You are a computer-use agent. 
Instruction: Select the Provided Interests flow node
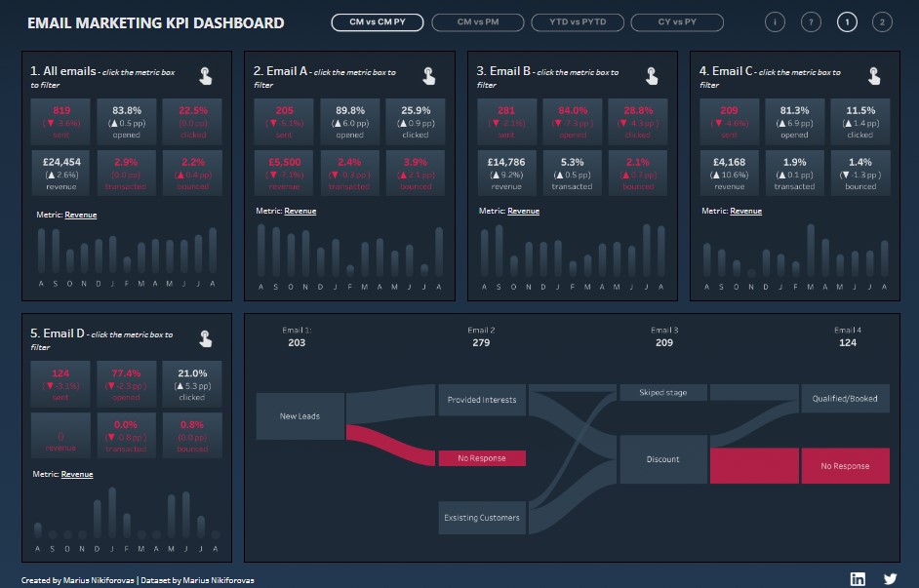coord(482,400)
